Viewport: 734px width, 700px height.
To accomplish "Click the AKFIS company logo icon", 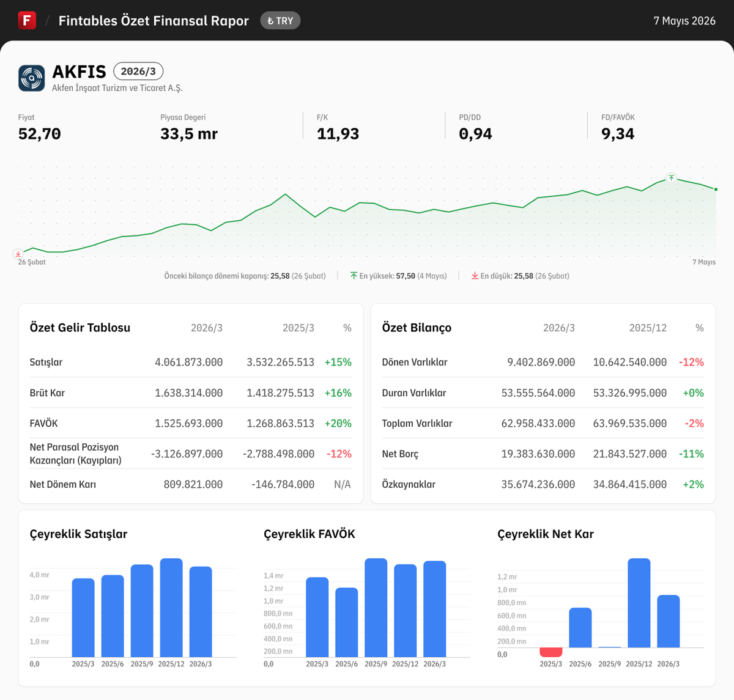I will pos(31,78).
